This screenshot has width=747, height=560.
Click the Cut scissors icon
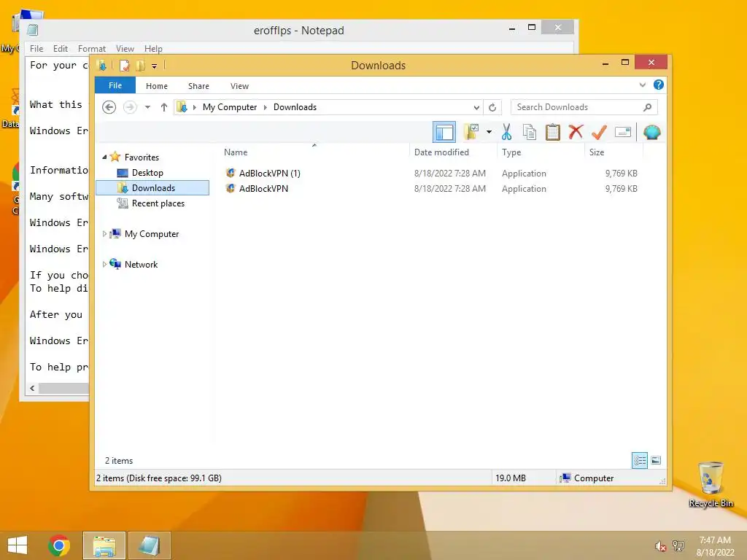tap(506, 132)
